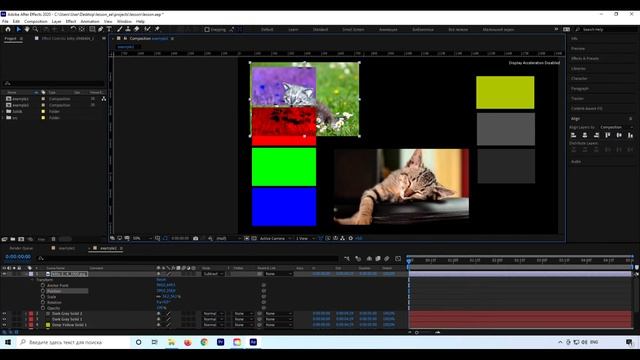
Task: Open the 1 View layout dropdown
Action: pyautogui.click(x=304, y=238)
